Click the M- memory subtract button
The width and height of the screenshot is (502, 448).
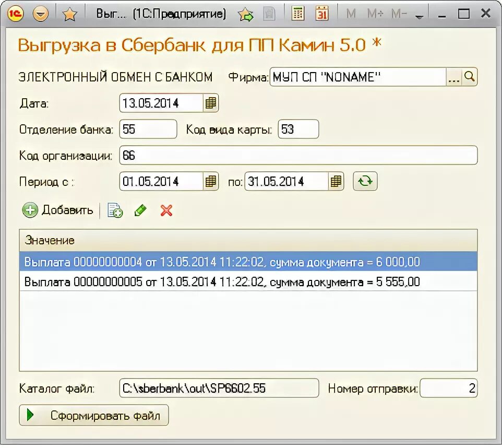point(399,14)
